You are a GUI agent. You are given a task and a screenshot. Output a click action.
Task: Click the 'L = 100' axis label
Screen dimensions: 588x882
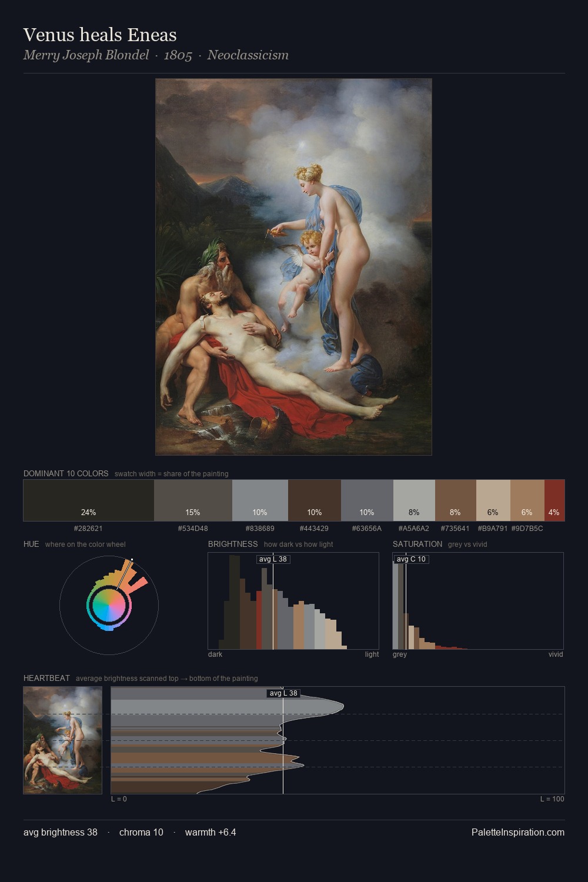coord(552,799)
